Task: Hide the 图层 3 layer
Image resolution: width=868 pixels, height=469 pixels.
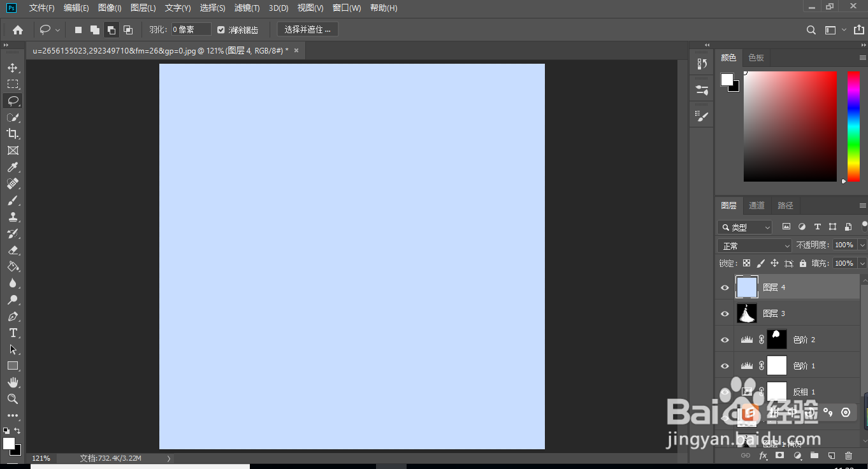Action: pyautogui.click(x=725, y=313)
